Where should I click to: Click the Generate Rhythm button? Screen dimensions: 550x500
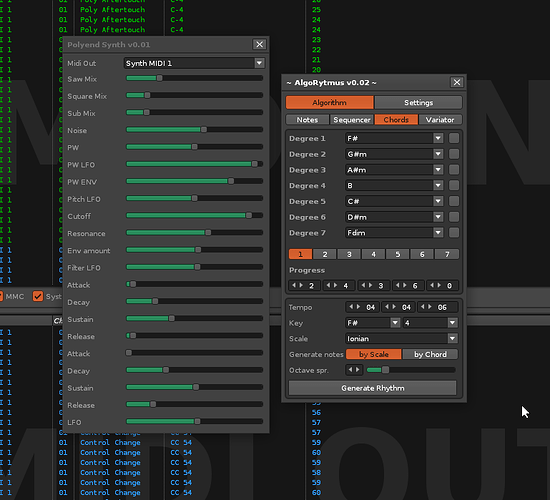coord(373,388)
